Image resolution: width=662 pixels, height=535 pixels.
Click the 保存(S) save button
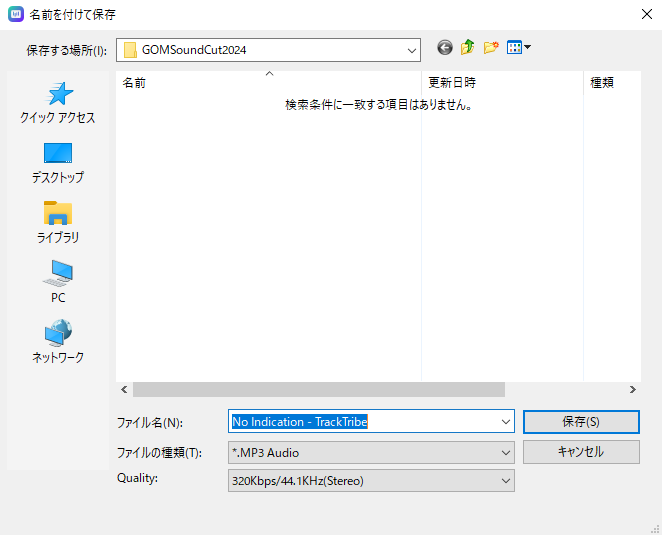(x=580, y=422)
